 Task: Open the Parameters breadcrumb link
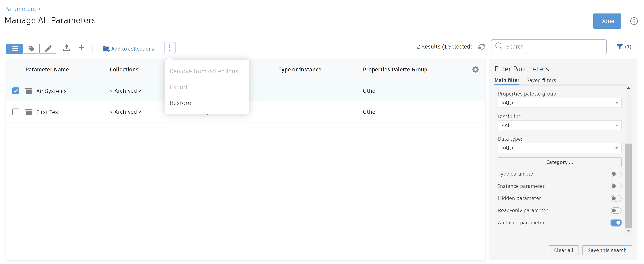[20, 9]
